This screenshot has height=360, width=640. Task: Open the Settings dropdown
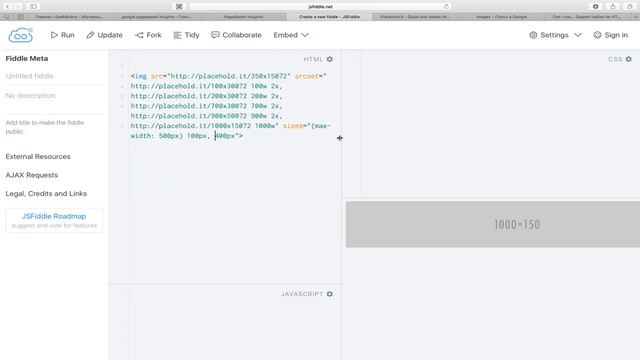[555, 35]
